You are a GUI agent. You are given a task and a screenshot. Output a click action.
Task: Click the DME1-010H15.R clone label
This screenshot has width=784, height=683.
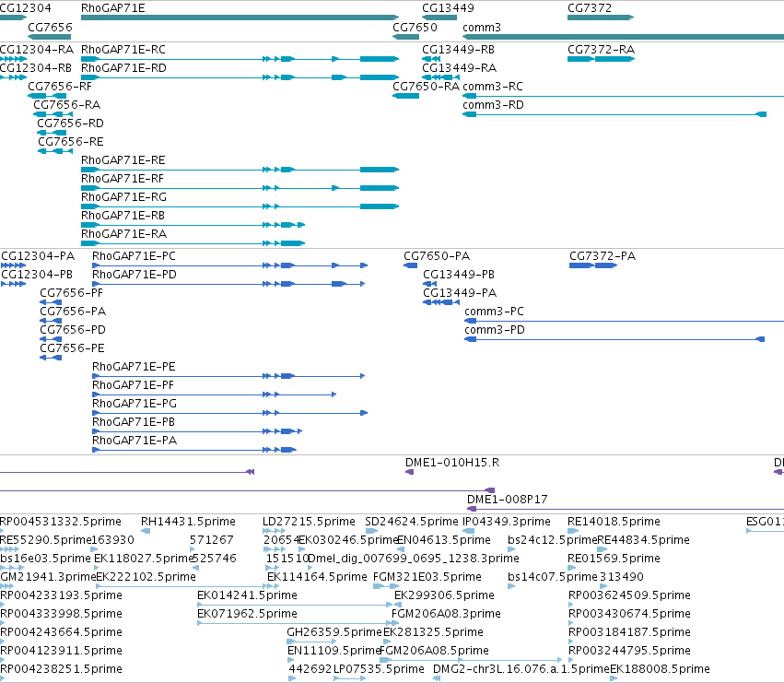pos(452,463)
